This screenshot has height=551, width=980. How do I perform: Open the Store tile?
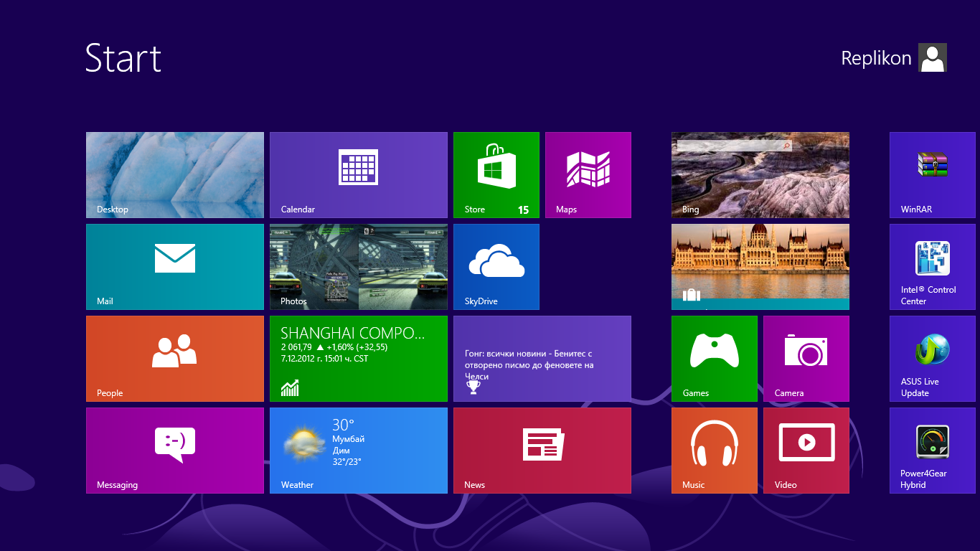[496, 174]
